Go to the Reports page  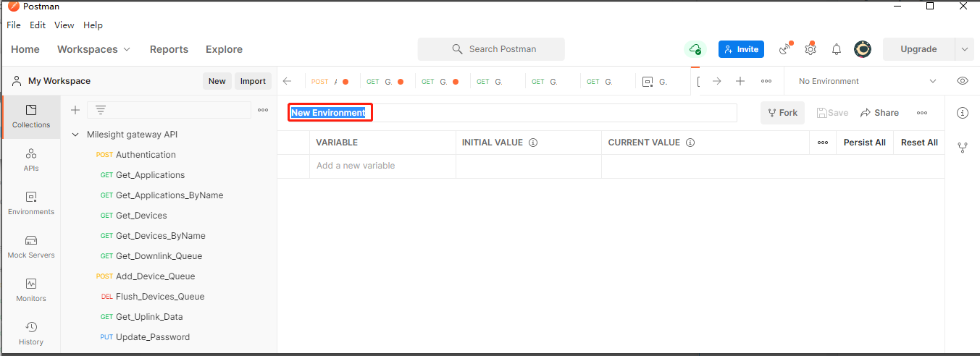tap(169, 49)
